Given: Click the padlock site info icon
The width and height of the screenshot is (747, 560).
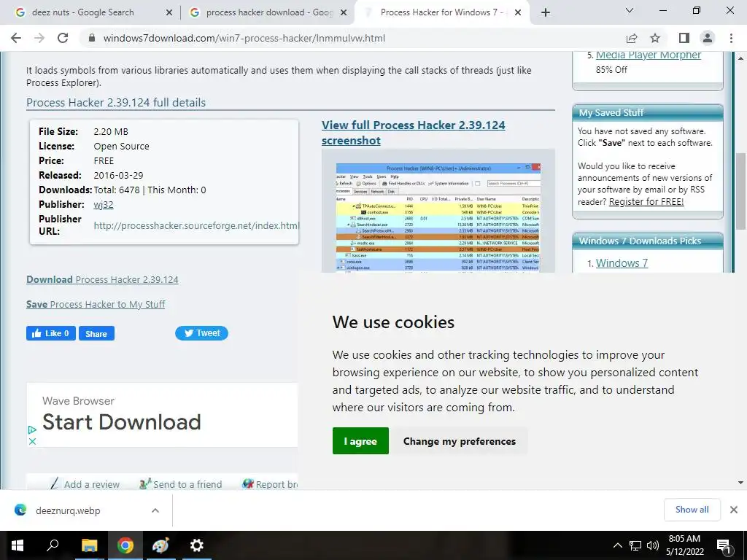Looking at the screenshot, I should 92,38.
